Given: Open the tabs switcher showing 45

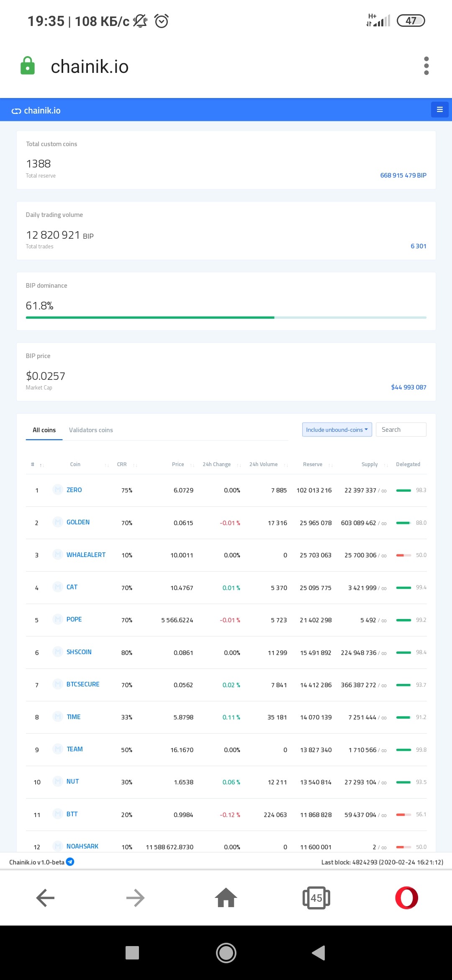Looking at the screenshot, I should point(316,897).
